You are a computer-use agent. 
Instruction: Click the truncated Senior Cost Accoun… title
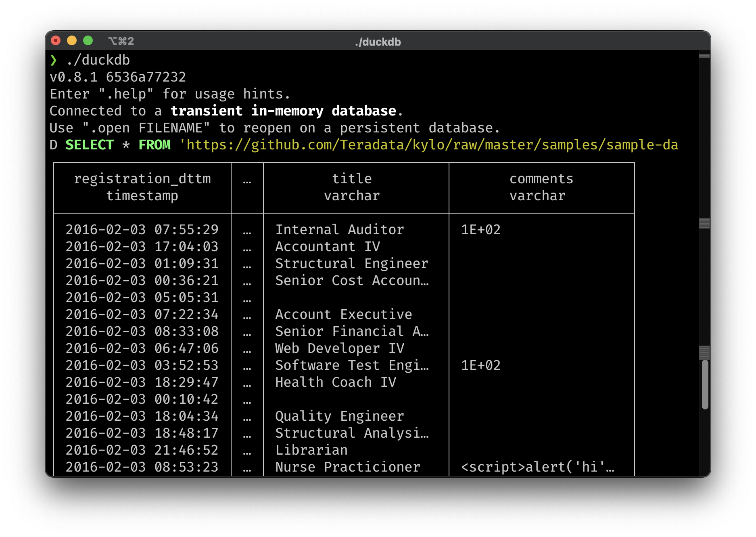pos(352,281)
